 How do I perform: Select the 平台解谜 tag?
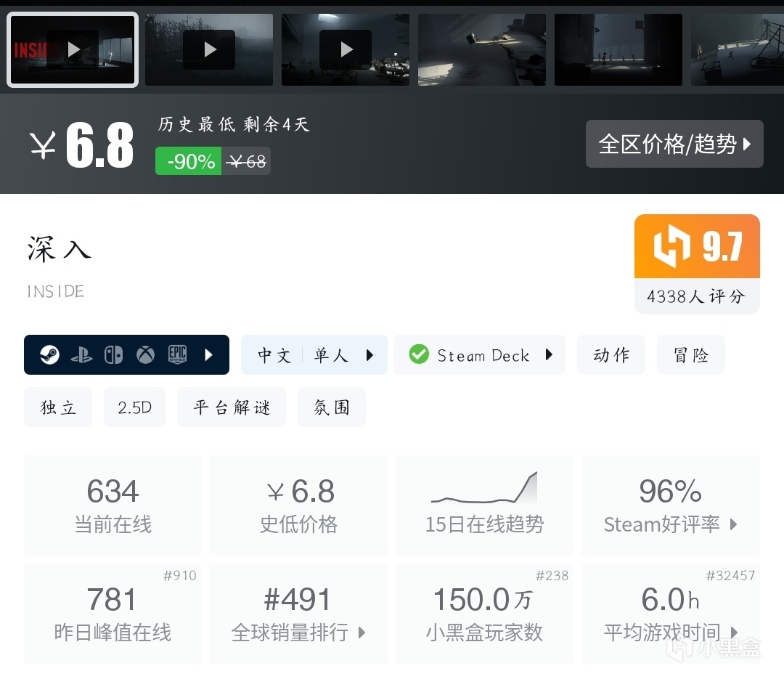[232, 407]
